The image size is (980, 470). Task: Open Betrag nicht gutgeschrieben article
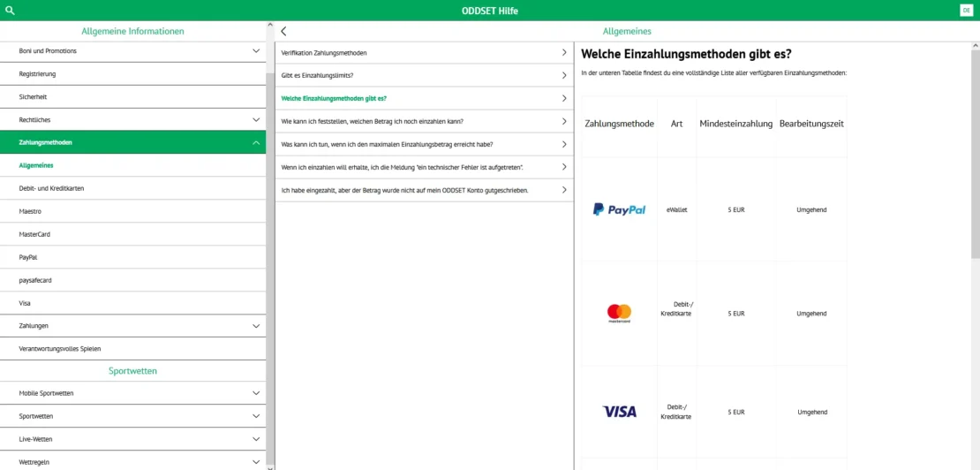pos(425,190)
